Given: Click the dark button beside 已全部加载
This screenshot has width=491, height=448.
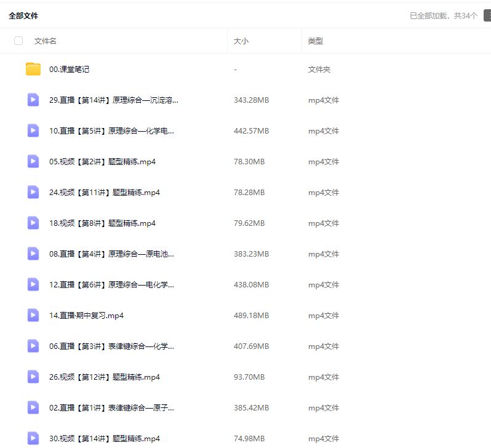Looking at the screenshot, I should point(487,15).
